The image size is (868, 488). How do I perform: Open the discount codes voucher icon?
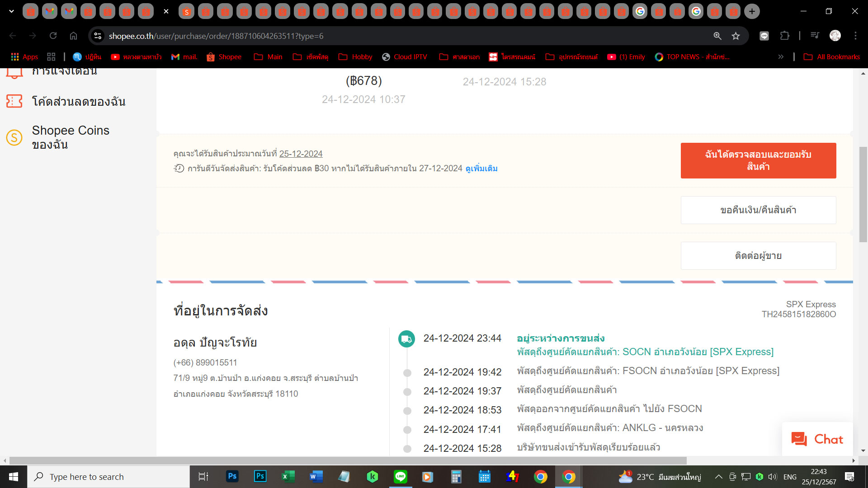pyautogui.click(x=14, y=101)
